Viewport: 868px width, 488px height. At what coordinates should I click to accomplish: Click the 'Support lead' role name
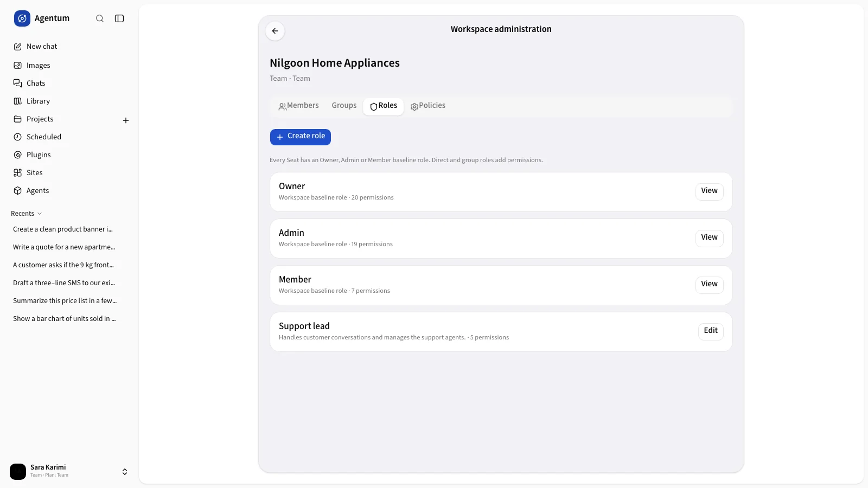click(304, 326)
